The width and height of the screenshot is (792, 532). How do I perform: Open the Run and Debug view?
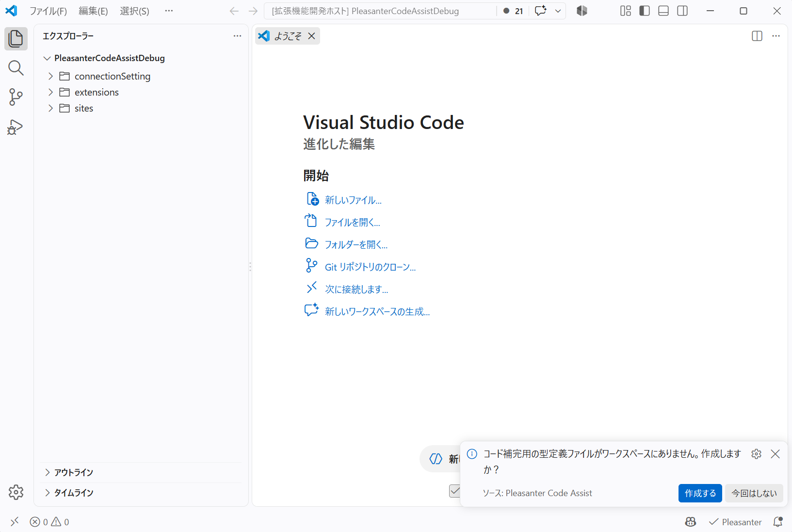click(16, 127)
